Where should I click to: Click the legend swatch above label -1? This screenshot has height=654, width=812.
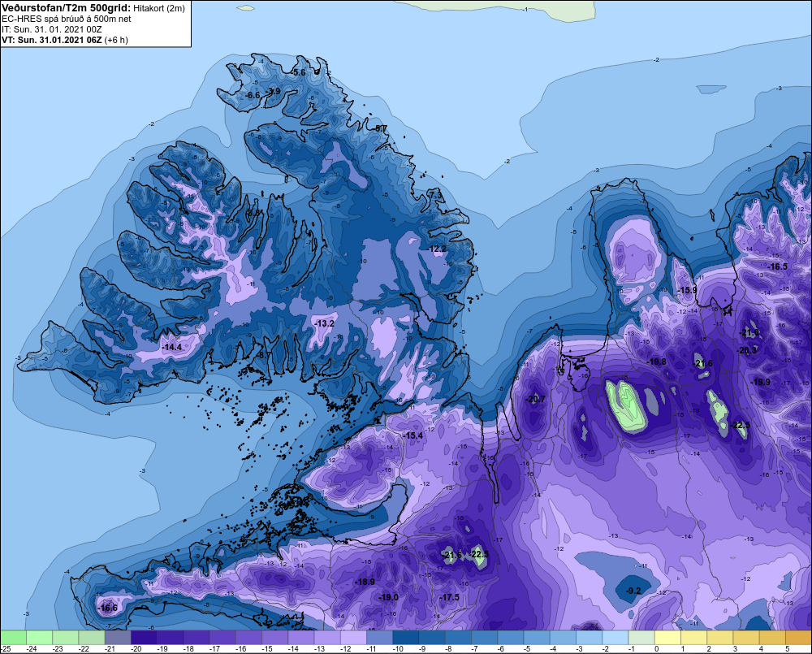[x=641, y=637]
